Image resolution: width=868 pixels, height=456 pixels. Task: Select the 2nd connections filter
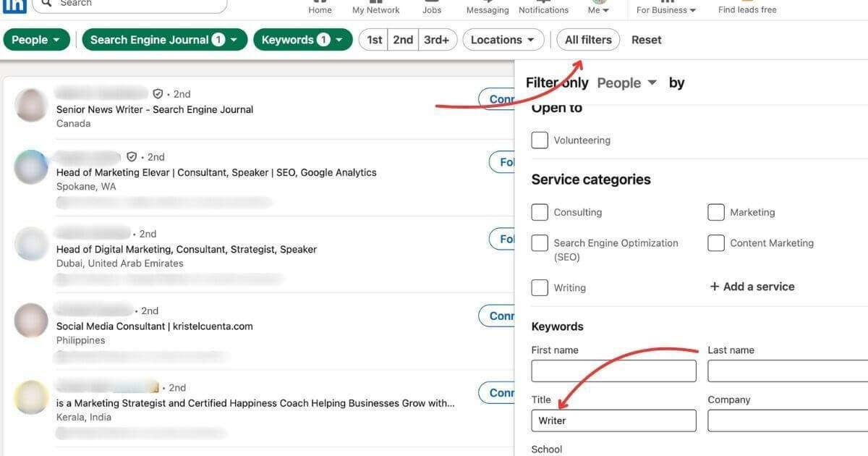tap(403, 39)
